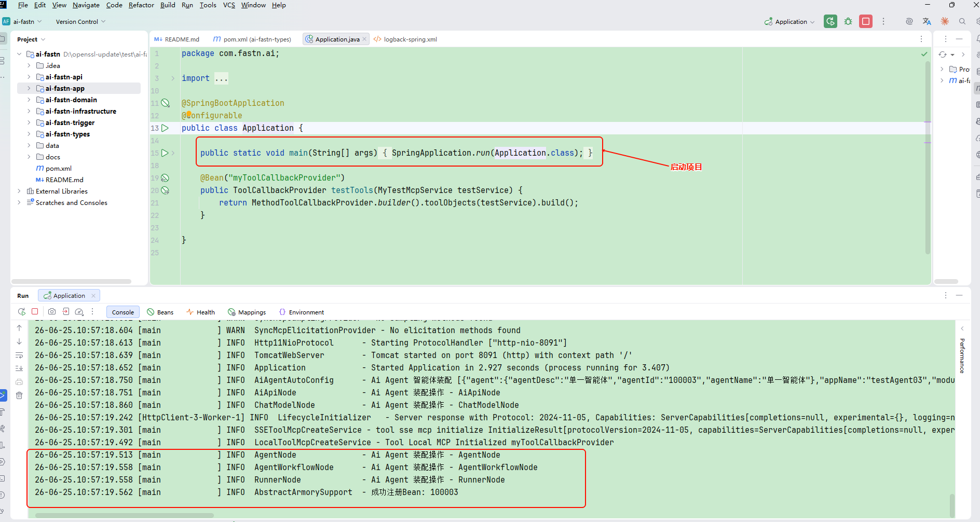
Task: Click Spring bean gutter icon on line 19
Action: (165, 177)
